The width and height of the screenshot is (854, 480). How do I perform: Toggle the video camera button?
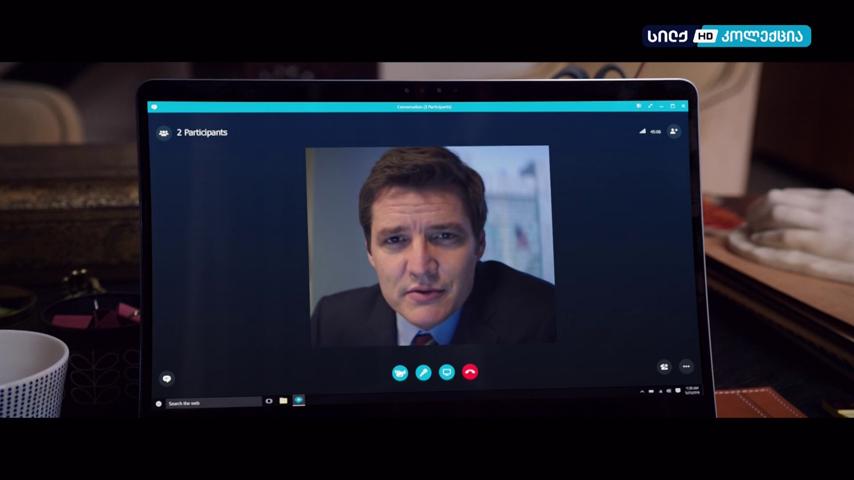pyautogui.click(x=400, y=373)
